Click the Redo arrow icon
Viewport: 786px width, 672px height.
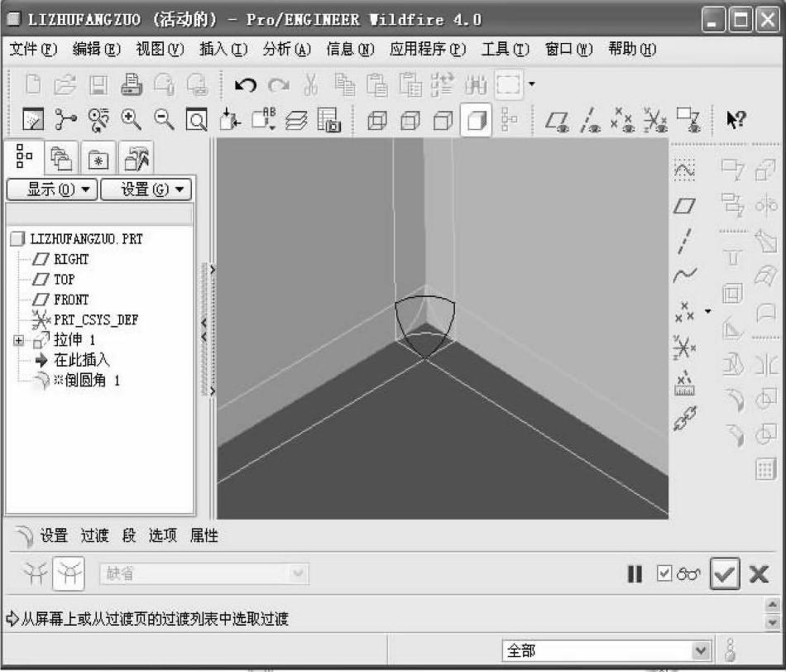(279, 84)
